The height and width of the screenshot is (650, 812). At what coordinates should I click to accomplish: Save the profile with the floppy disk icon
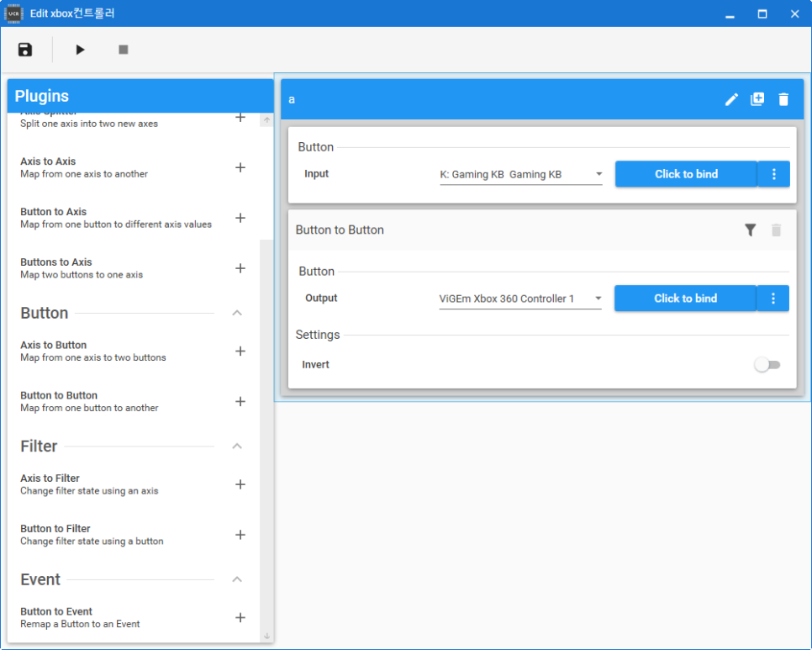pos(25,50)
